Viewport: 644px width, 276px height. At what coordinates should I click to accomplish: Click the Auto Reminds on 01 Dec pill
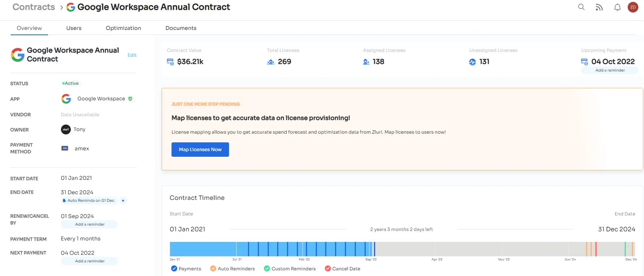pyautogui.click(x=89, y=201)
